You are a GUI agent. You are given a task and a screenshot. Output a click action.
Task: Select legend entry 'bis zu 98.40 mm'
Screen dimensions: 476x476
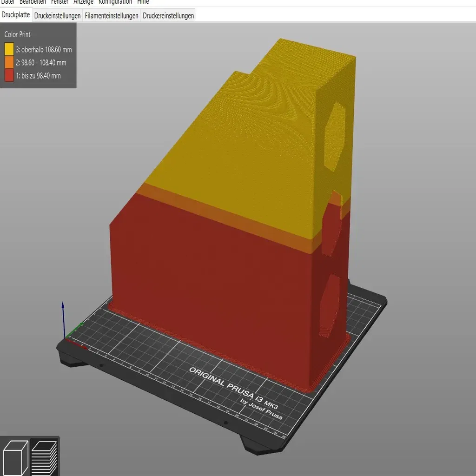[x=38, y=76]
